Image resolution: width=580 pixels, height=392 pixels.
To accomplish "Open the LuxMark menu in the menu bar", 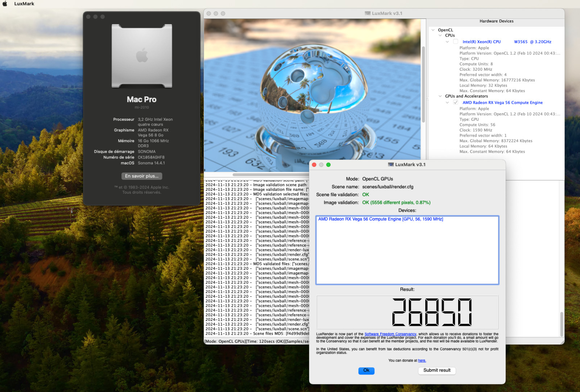I will (24, 4).
